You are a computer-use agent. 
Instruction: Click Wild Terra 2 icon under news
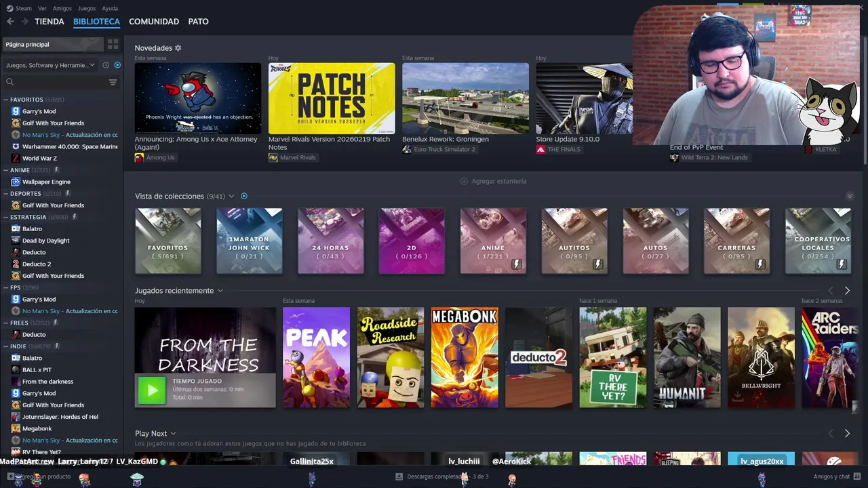[x=674, y=157]
